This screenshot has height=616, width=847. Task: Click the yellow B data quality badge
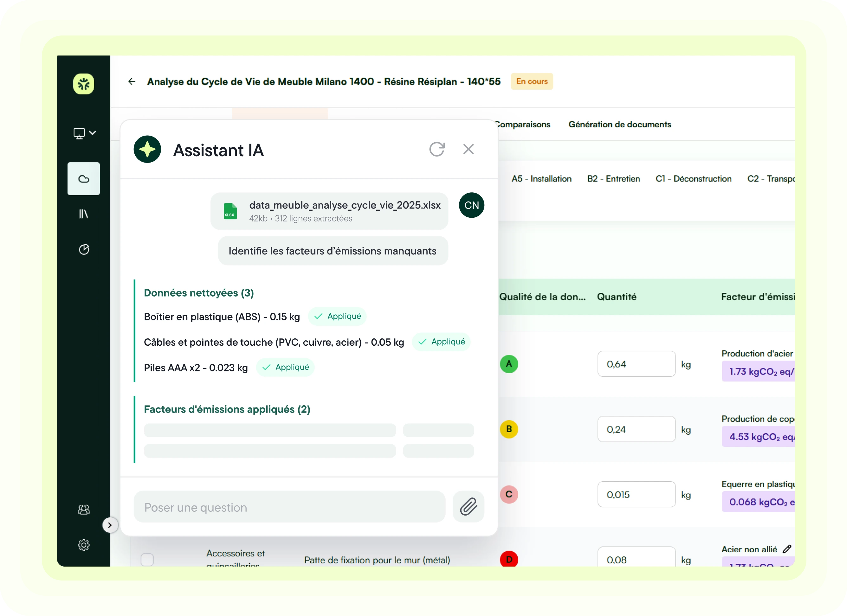[509, 429]
